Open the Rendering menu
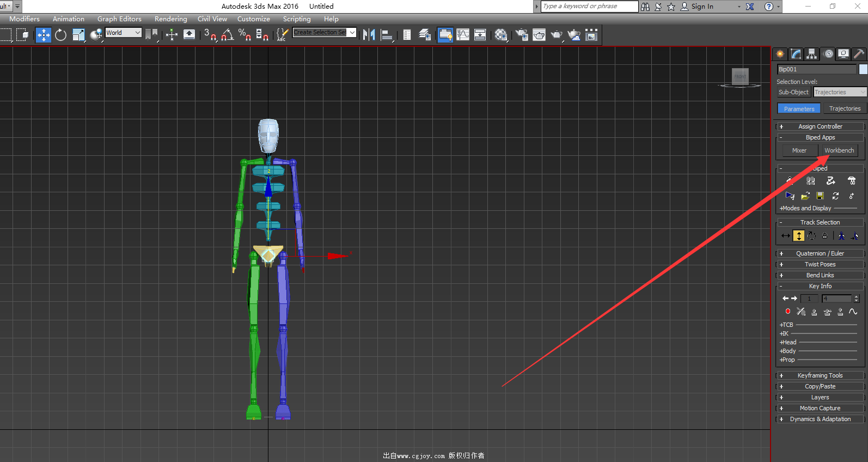 pyautogui.click(x=170, y=19)
